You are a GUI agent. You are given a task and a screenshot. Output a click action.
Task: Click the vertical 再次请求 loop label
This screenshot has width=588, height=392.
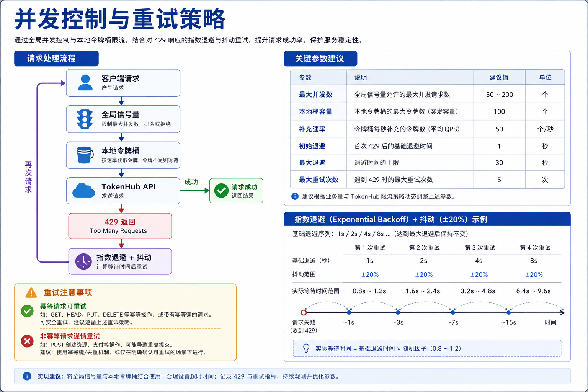point(28,177)
